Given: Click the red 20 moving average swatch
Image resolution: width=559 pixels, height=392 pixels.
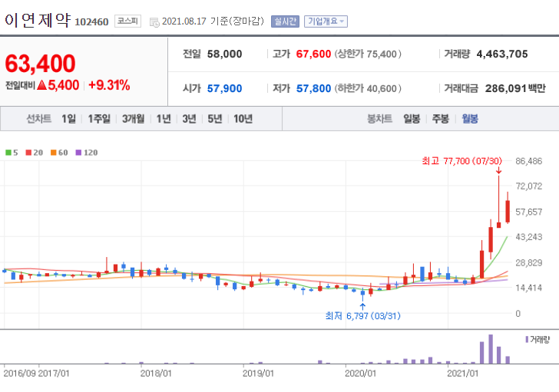Looking at the screenshot, I should (x=28, y=153).
